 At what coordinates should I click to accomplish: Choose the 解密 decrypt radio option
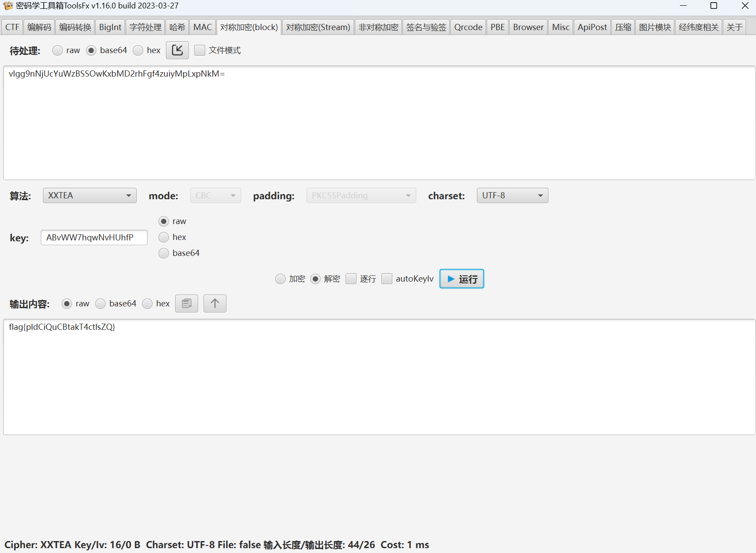coord(315,279)
